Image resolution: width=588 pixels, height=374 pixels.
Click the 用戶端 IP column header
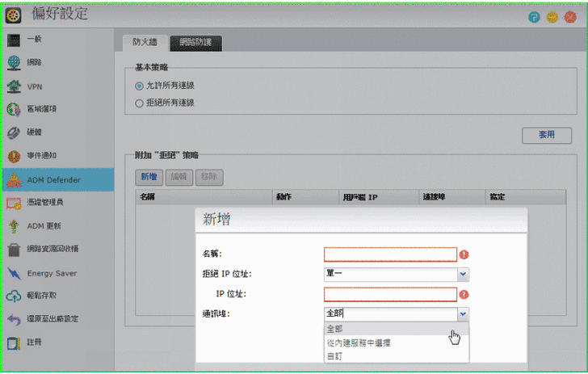point(379,197)
